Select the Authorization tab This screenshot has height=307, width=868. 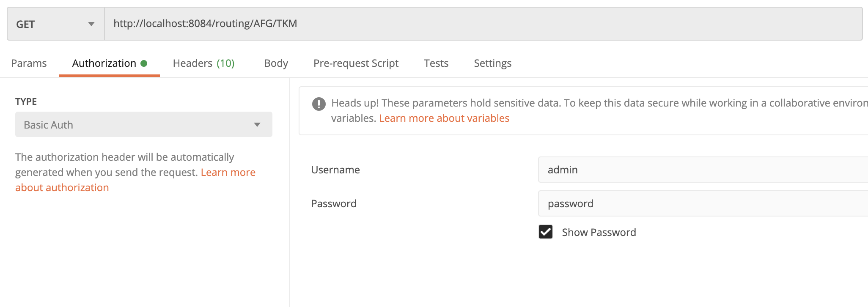104,63
